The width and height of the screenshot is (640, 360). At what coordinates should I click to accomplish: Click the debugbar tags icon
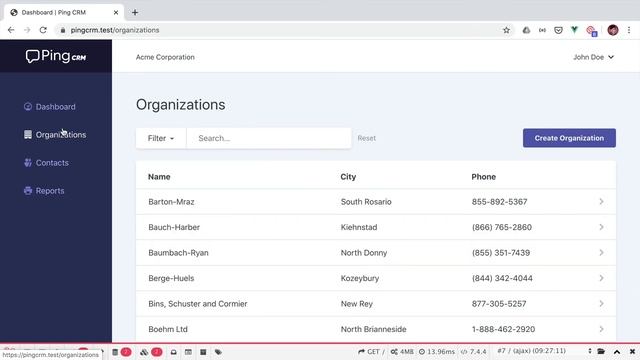[x=218, y=352]
